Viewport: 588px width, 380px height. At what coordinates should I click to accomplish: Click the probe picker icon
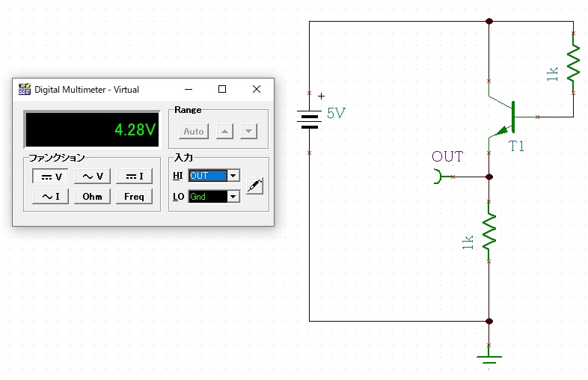tap(254, 186)
